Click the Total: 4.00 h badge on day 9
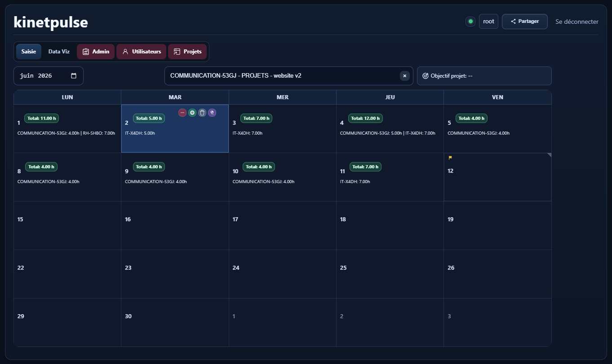612x364 pixels. [149, 167]
